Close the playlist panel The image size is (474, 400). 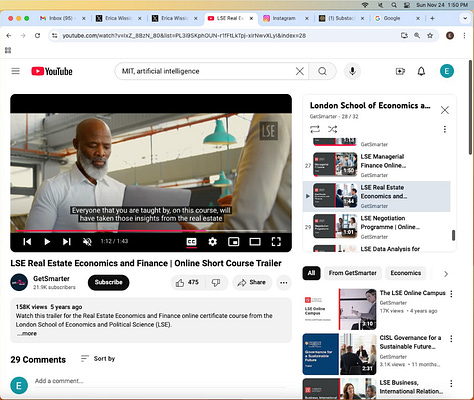[x=445, y=110]
